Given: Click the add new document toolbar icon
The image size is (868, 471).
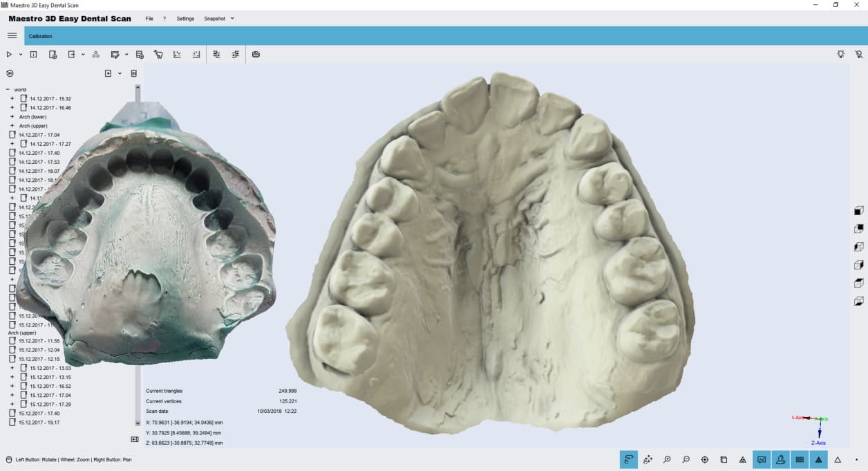Looking at the screenshot, I should tap(53, 54).
